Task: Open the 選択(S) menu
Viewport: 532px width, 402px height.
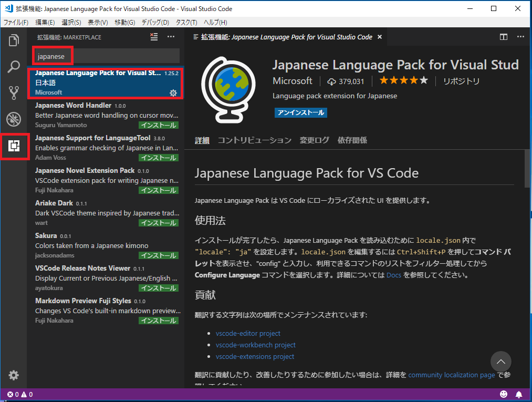Action: pos(71,23)
